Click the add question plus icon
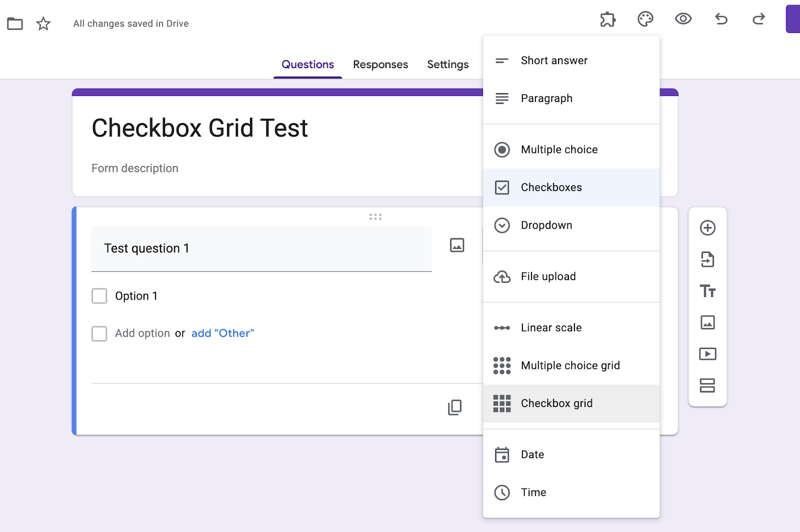The width and height of the screenshot is (800, 532). [x=707, y=228]
